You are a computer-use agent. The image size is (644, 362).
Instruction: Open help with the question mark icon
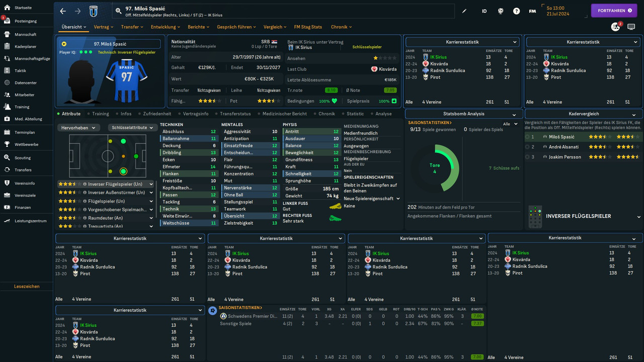tap(516, 11)
